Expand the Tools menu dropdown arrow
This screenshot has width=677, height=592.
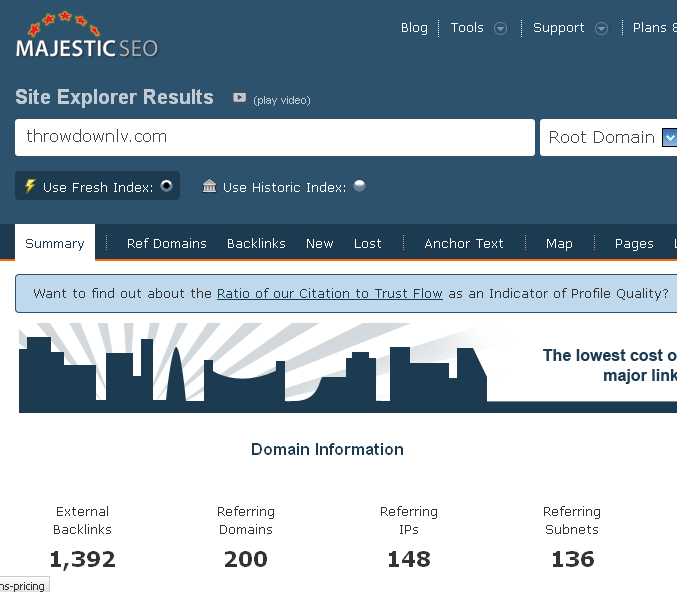pyautogui.click(x=501, y=28)
